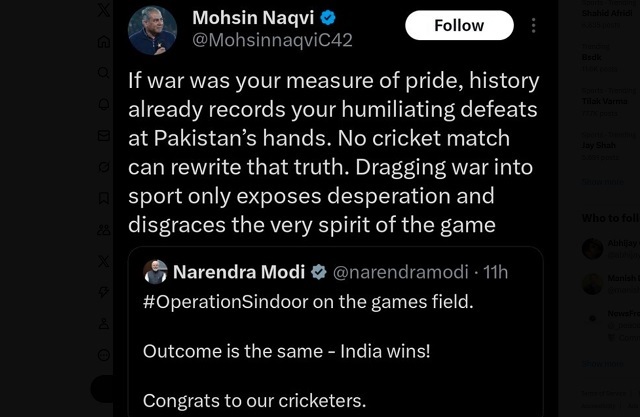Open Messages envelope icon
The width and height of the screenshot is (640, 417).
pos(104,135)
